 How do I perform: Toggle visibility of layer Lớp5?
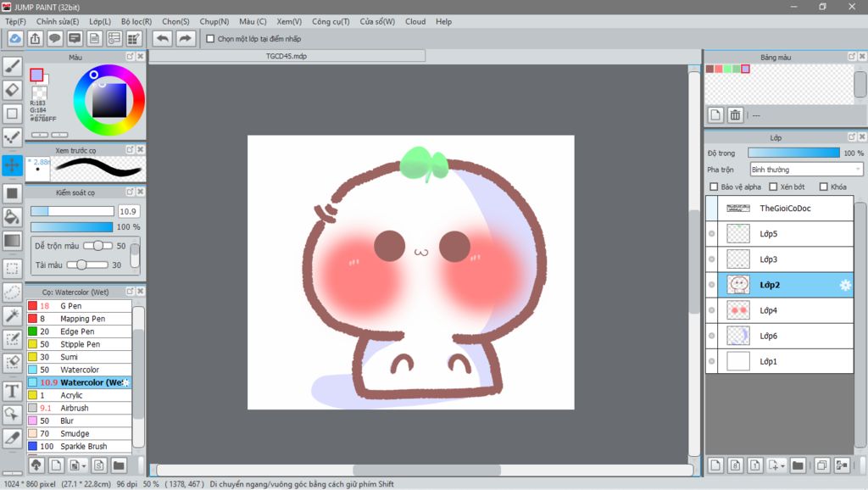[711, 234]
